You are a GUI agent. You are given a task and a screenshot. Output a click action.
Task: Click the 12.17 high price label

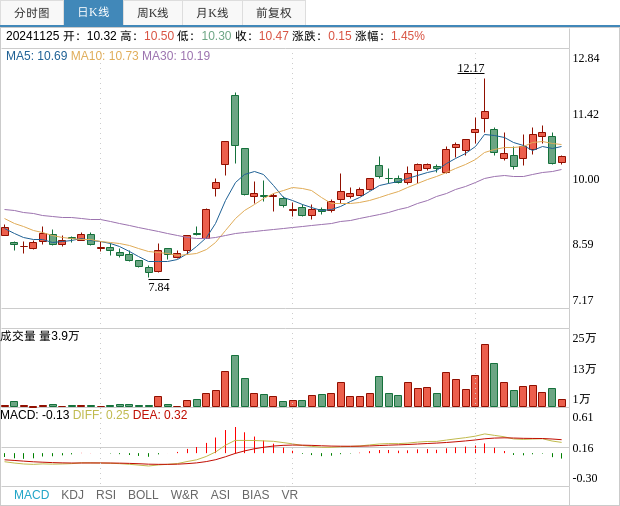click(471, 68)
